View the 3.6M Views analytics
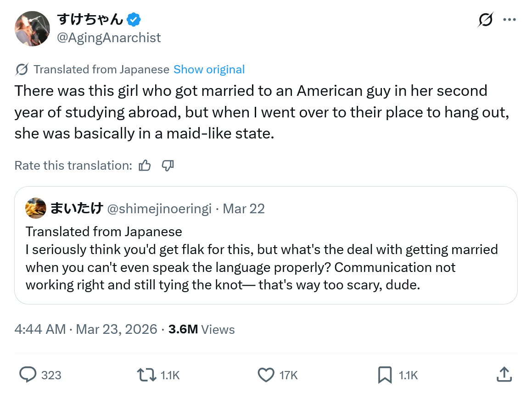The width and height of the screenshot is (532, 393). pyautogui.click(x=202, y=329)
